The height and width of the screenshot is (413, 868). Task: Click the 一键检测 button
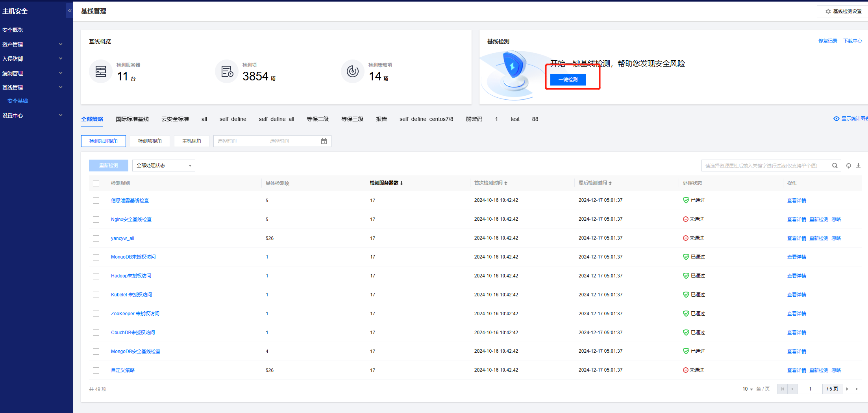[568, 80]
